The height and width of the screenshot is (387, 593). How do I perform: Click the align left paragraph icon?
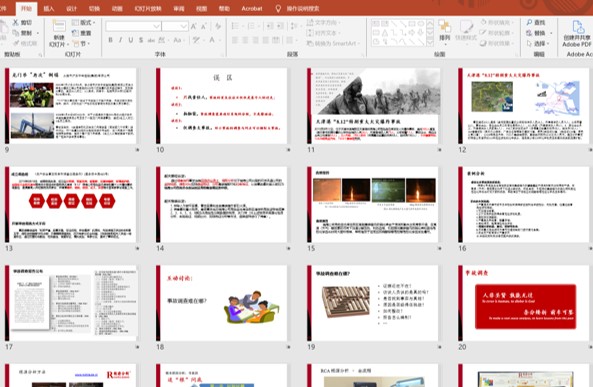point(235,40)
